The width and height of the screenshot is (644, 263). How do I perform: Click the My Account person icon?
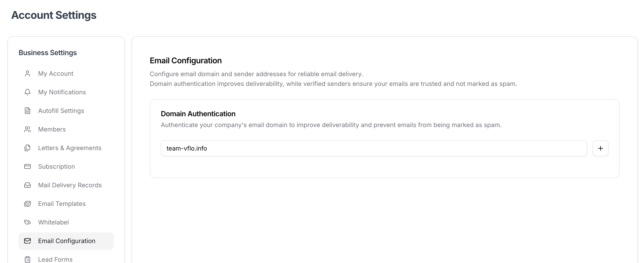coord(27,73)
